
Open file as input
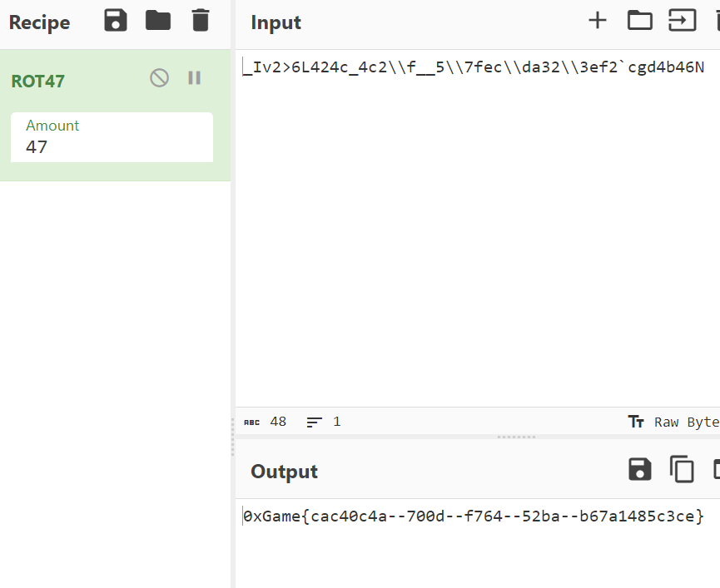click(683, 21)
